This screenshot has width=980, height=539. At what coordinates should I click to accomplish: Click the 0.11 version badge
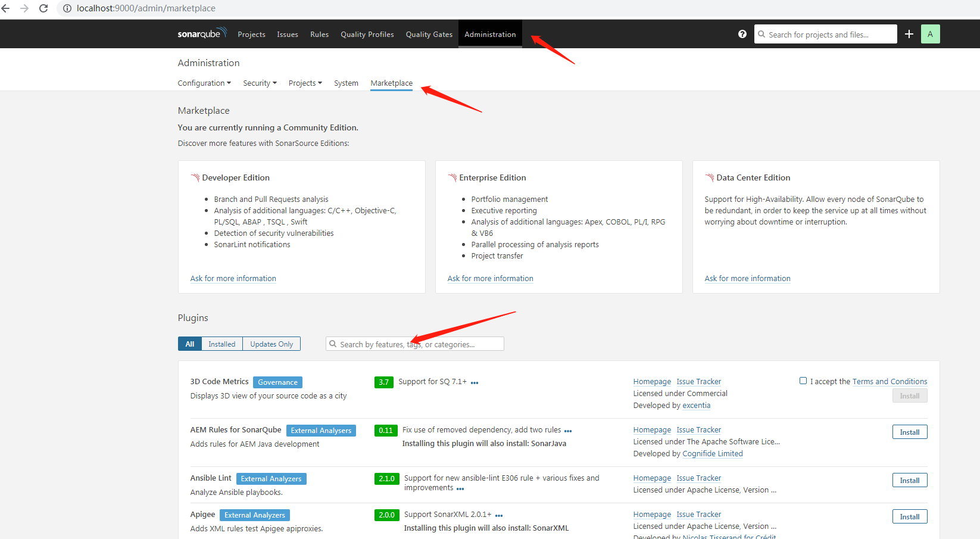(386, 430)
